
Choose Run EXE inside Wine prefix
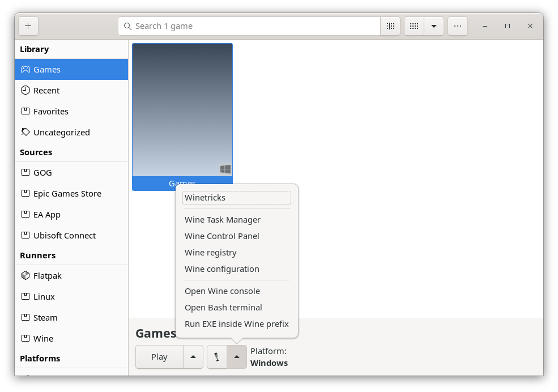click(237, 323)
